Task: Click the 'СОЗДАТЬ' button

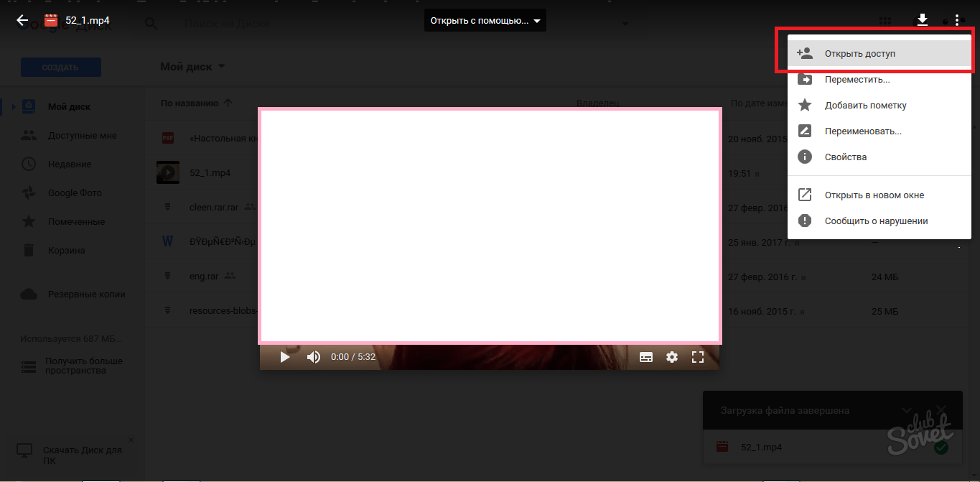Action: 61,68
